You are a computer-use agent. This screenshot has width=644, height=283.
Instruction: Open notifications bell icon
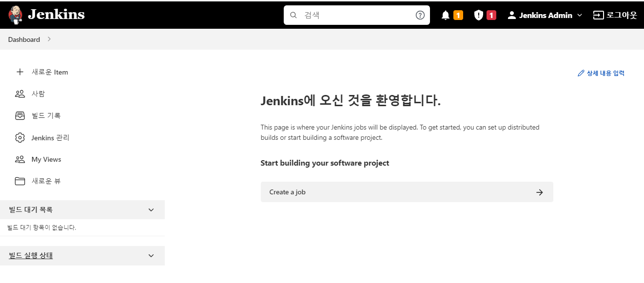(x=446, y=15)
